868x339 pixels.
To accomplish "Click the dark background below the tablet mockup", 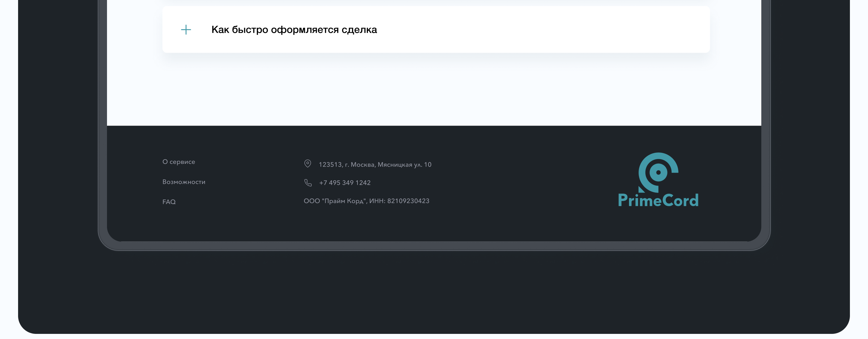I will tap(434, 293).
